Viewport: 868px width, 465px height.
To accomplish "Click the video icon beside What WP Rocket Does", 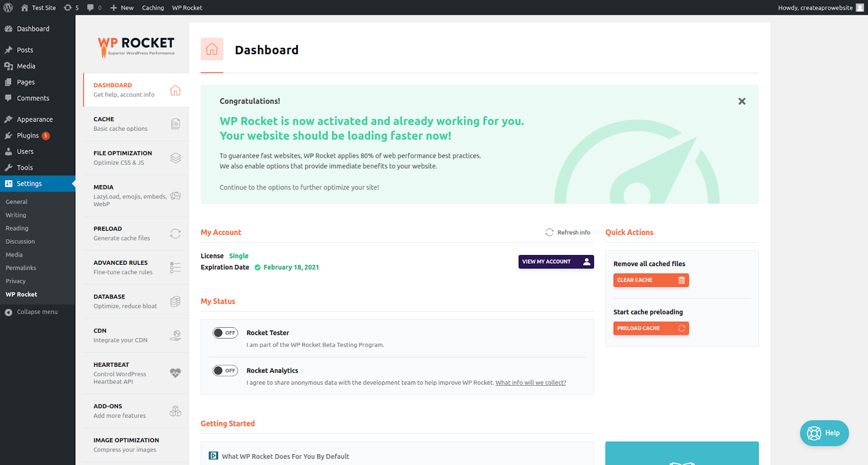I will [214, 456].
